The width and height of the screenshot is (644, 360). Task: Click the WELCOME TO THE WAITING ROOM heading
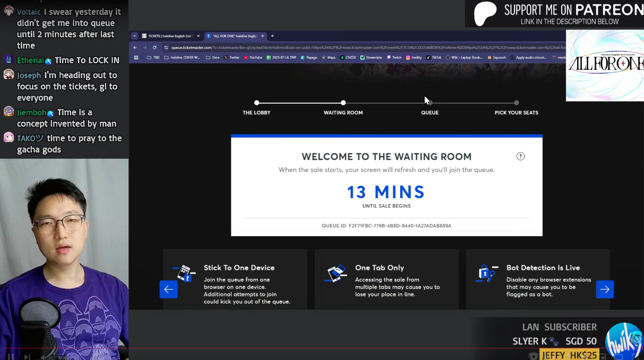tap(386, 157)
